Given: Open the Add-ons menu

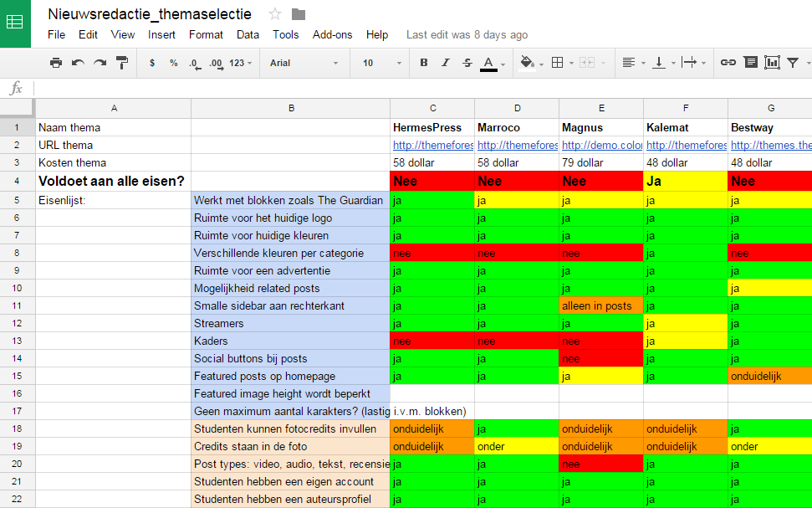Looking at the screenshot, I should click(333, 34).
